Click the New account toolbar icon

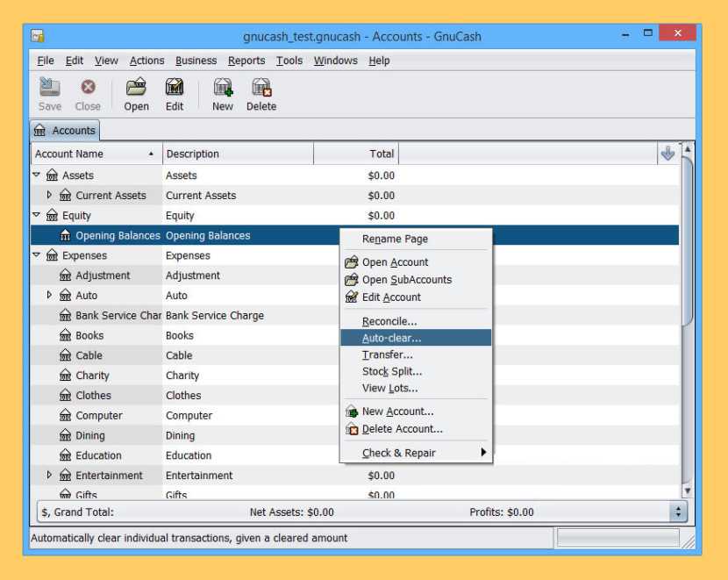pyautogui.click(x=223, y=88)
